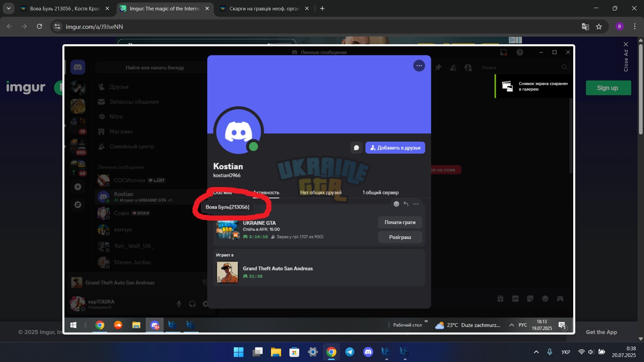Viewport: 644px width, 362px height.
Task: Click the message bubble icon on Kostian's profile
Action: (x=356, y=148)
